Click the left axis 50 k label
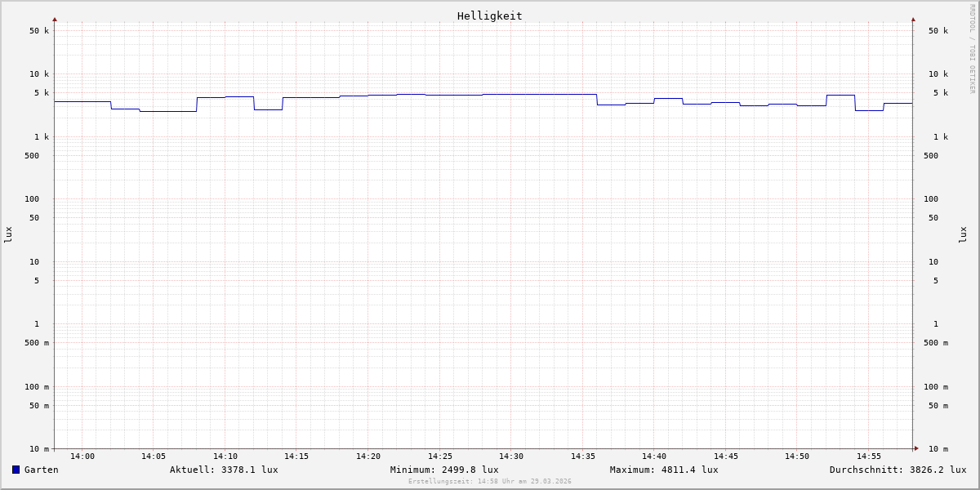 (39, 31)
